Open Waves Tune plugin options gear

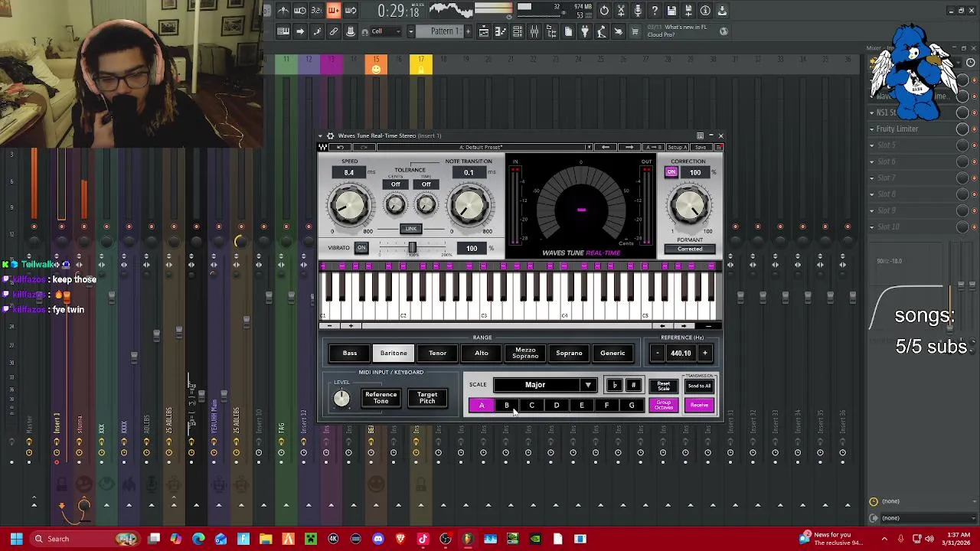tap(330, 135)
